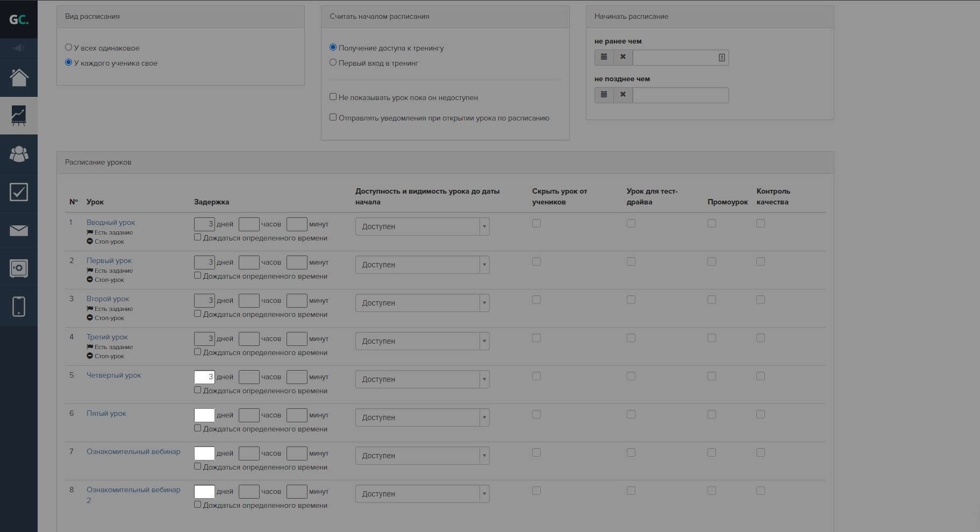Open the 'Пятый урок' lesson link

click(x=106, y=413)
